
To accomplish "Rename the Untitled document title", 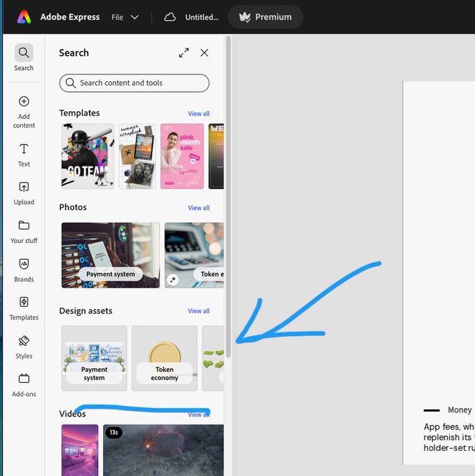I will (x=202, y=17).
